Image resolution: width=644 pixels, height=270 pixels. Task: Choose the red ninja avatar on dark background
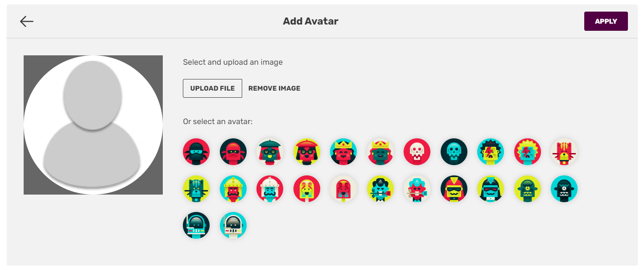(233, 152)
